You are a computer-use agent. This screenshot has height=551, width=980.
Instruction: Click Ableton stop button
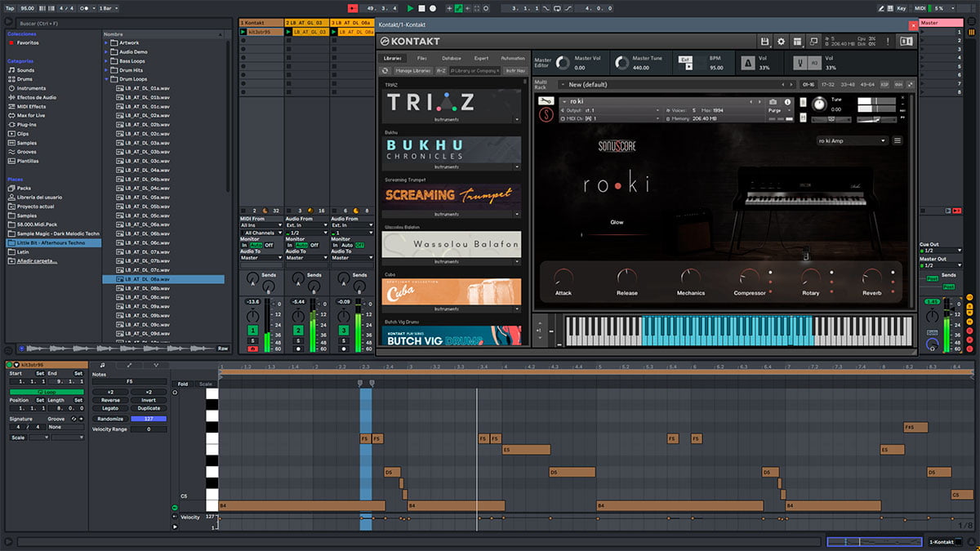(421, 8)
